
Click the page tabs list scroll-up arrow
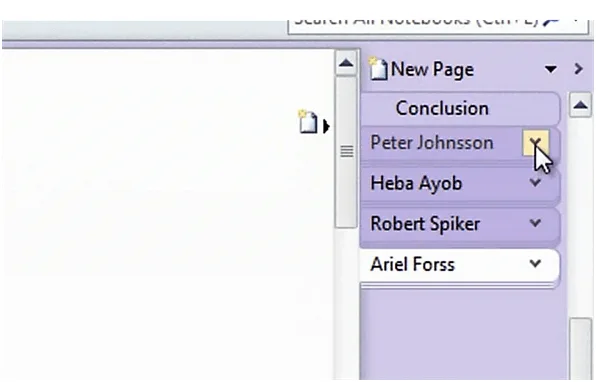click(580, 105)
